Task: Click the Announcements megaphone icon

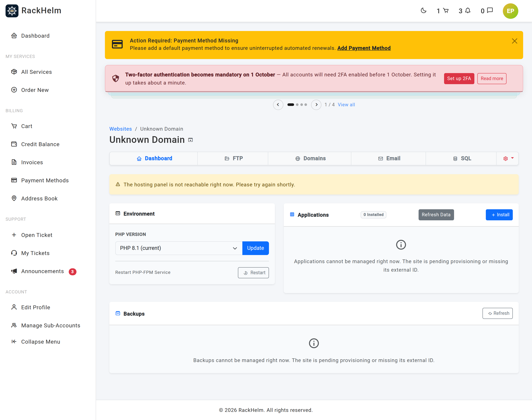Action: (14, 271)
